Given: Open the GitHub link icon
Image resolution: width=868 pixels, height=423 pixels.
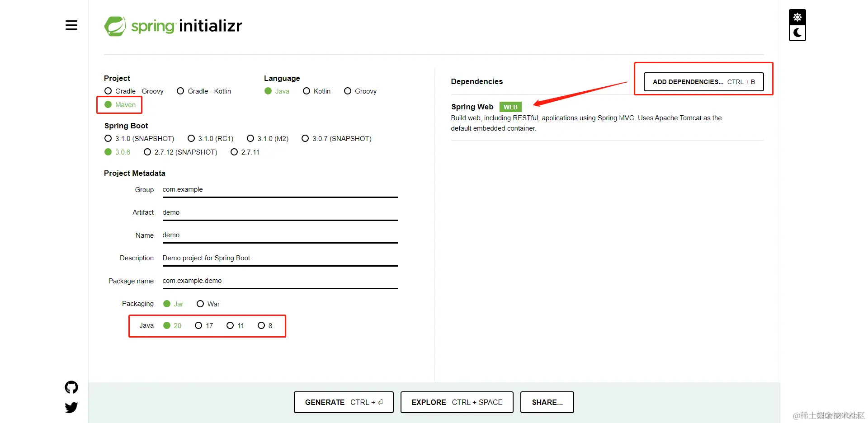Looking at the screenshot, I should 71,387.
